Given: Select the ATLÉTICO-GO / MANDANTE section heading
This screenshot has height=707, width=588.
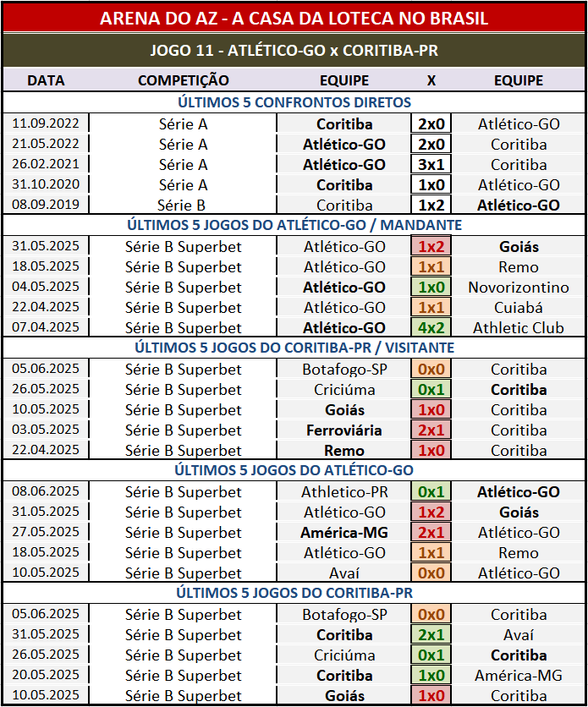Looking at the screenshot, I should [294, 225].
